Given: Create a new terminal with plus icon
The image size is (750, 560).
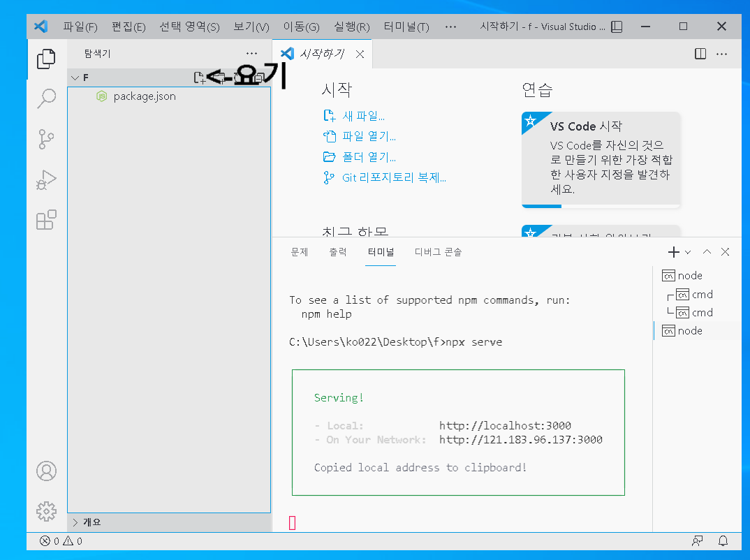Looking at the screenshot, I should 673,252.
